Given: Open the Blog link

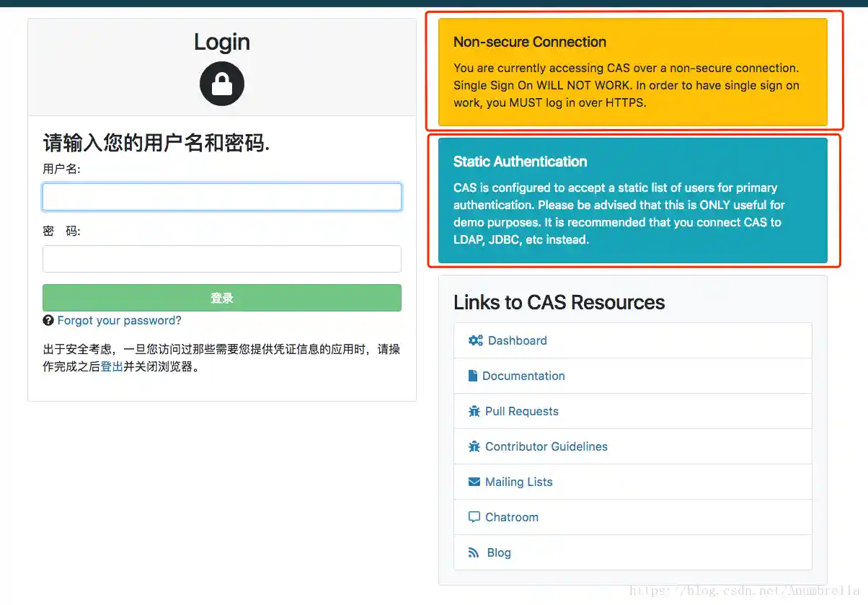Looking at the screenshot, I should pyautogui.click(x=500, y=552).
